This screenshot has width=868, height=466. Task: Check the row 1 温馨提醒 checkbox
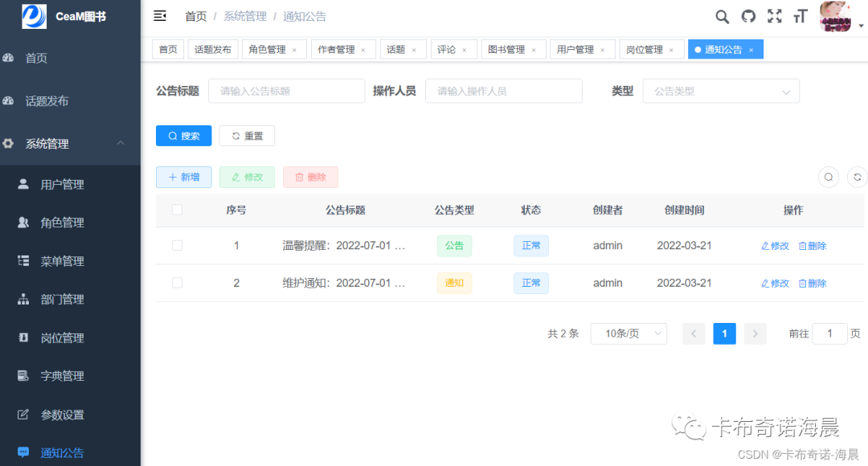[x=177, y=245]
